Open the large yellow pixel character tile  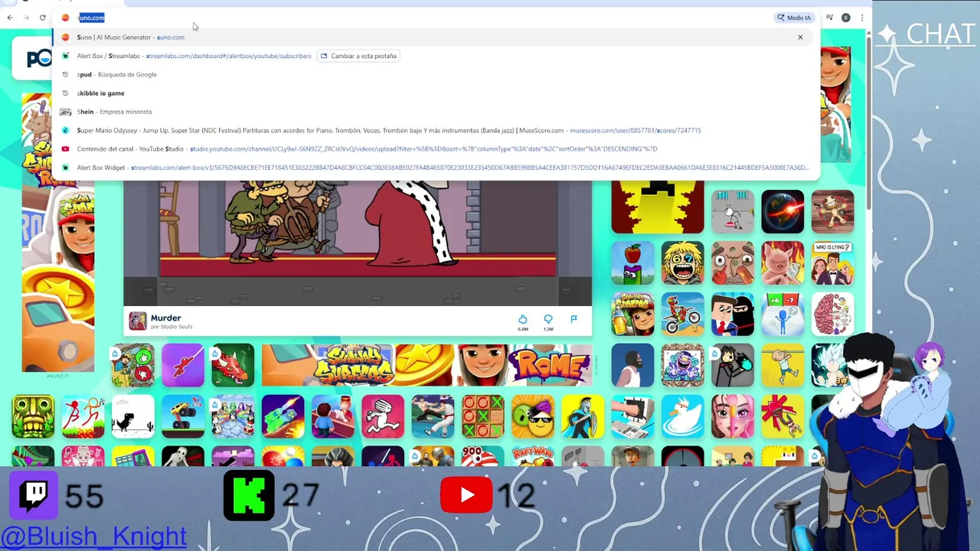(x=658, y=207)
